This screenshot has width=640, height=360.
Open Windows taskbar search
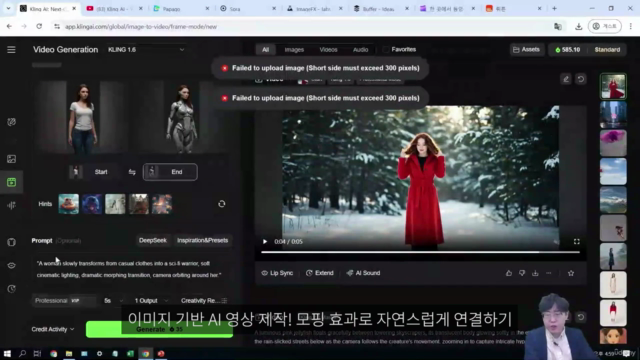[x=22, y=353]
